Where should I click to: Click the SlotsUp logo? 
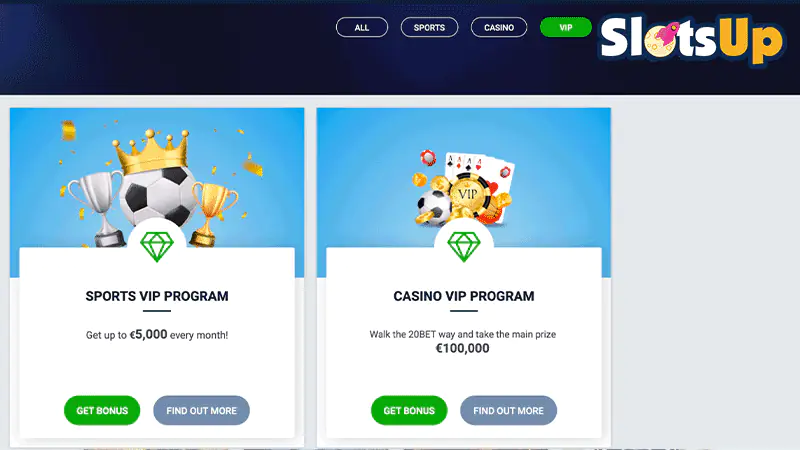tap(692, 40)
